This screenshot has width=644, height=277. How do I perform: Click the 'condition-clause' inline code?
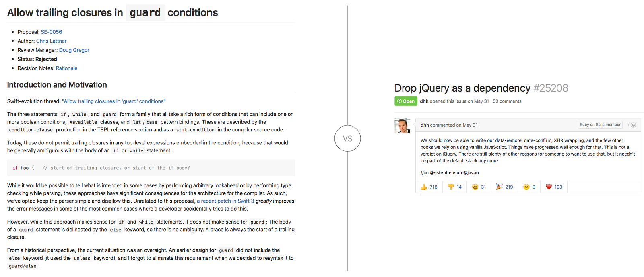pyautogui.click(x=31, y=130)
